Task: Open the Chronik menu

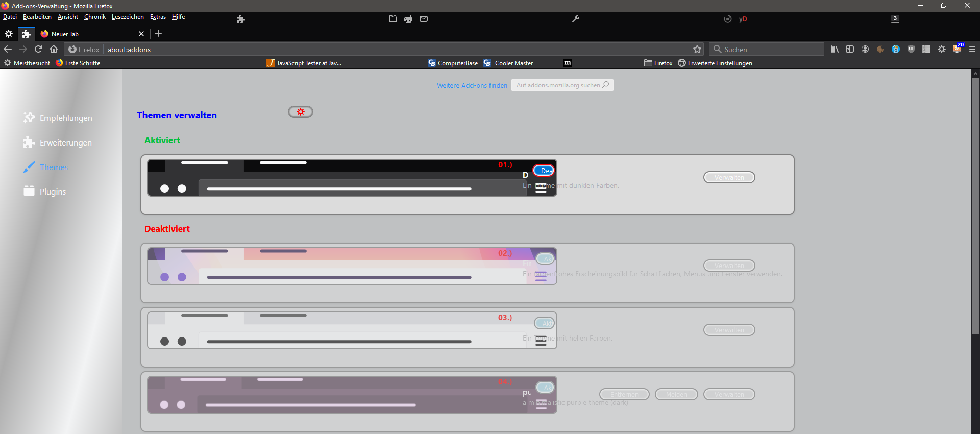Action: pos(95,17)
